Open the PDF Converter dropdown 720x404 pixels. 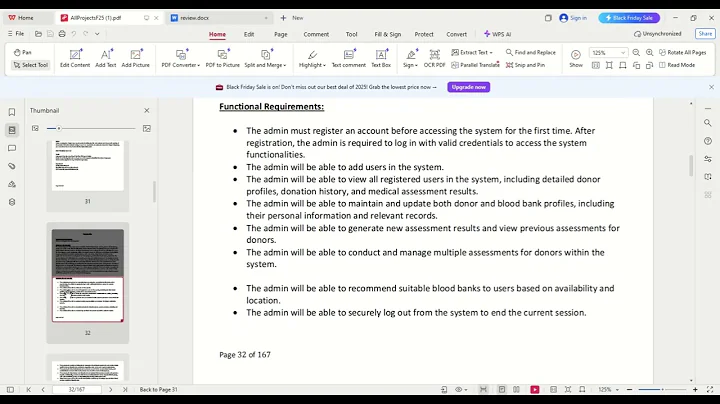(x=180, y=58)
